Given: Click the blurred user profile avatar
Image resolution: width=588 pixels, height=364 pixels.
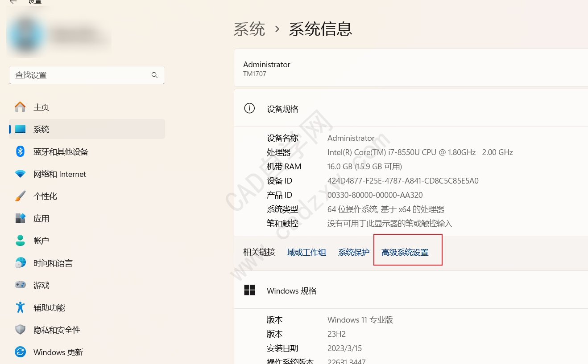Looking at the screenshot, I should click(x=26, y=35).
